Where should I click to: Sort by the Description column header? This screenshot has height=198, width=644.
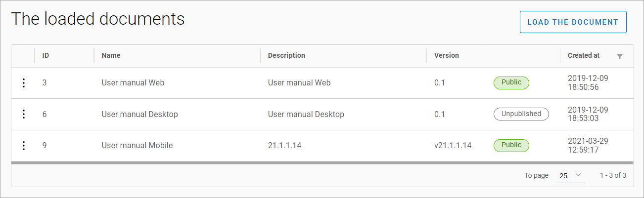coord(286,56)
